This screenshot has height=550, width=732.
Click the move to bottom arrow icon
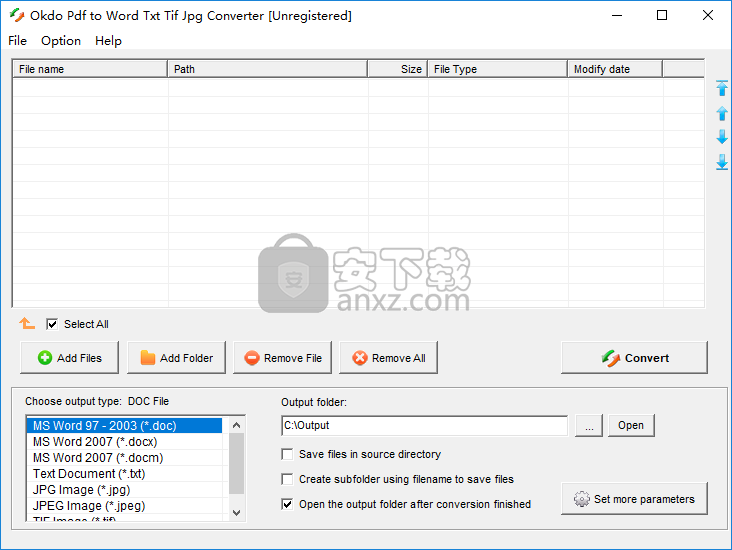point(722,162)
